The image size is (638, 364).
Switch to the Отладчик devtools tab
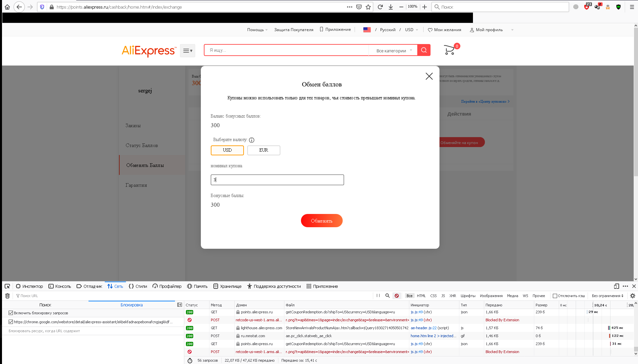click(x=89, y=286)
